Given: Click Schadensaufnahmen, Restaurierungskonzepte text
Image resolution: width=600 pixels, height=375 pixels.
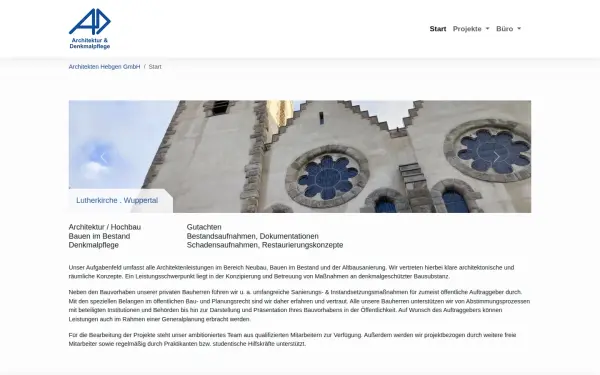Looking at the screenshot, I should pyautogui.click(x=265, y=245).
